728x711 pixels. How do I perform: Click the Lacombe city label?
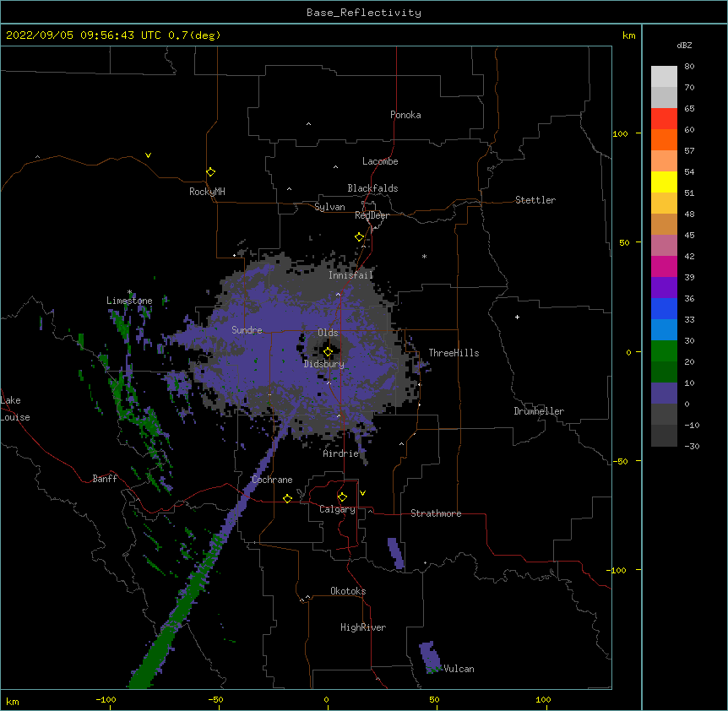[380, 161]
